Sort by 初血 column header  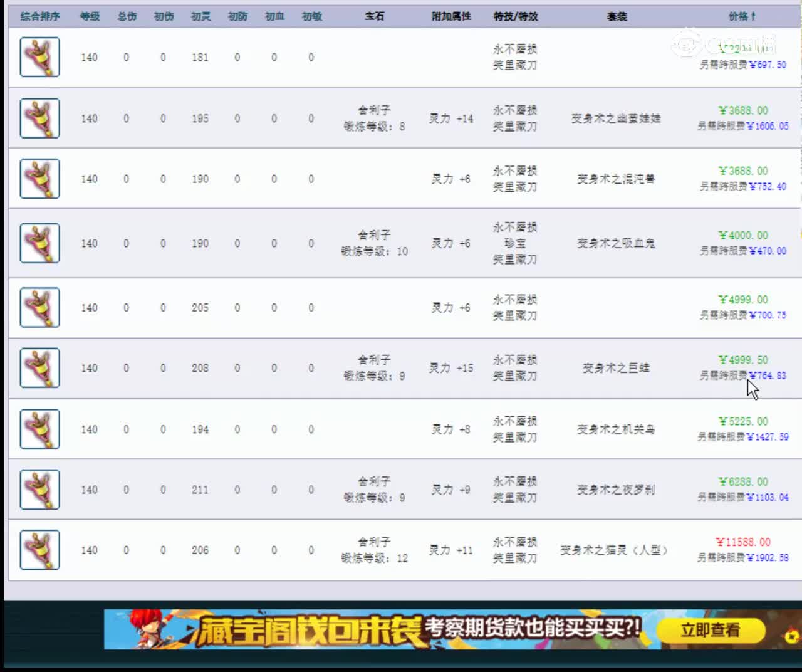[274, 16]
